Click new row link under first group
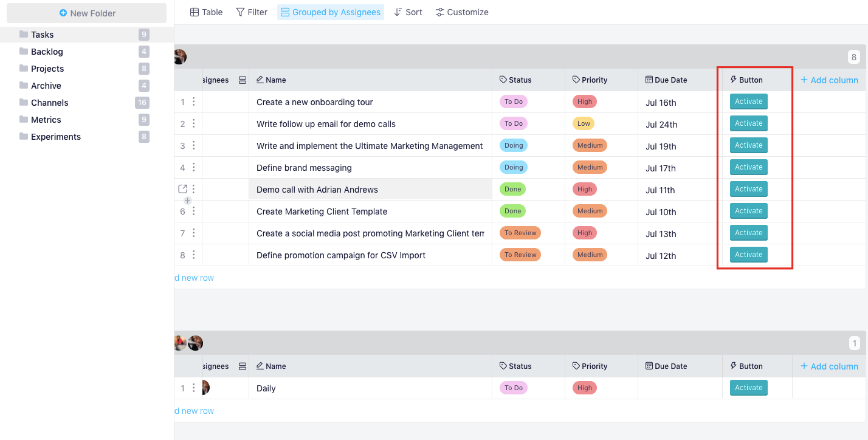 point(195,278)
